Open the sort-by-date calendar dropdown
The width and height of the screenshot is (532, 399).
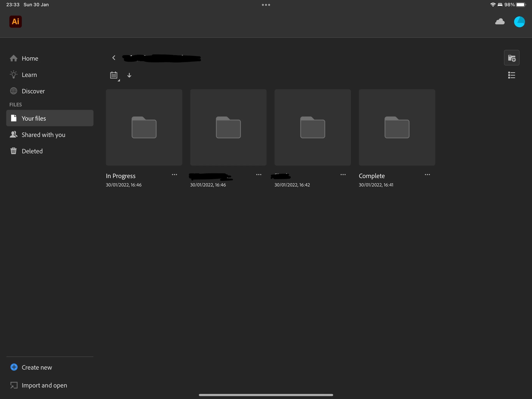point(114,75)
